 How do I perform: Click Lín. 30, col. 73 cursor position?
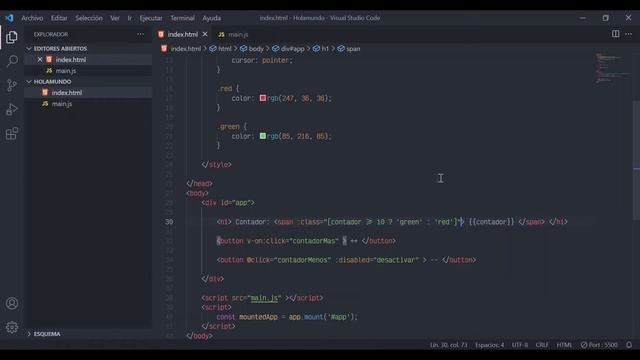point(449,345)
